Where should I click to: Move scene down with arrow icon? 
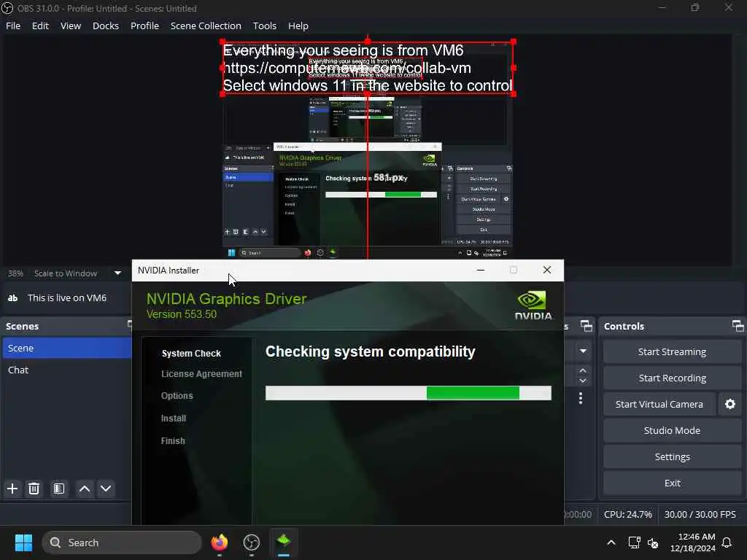(106, 489)
